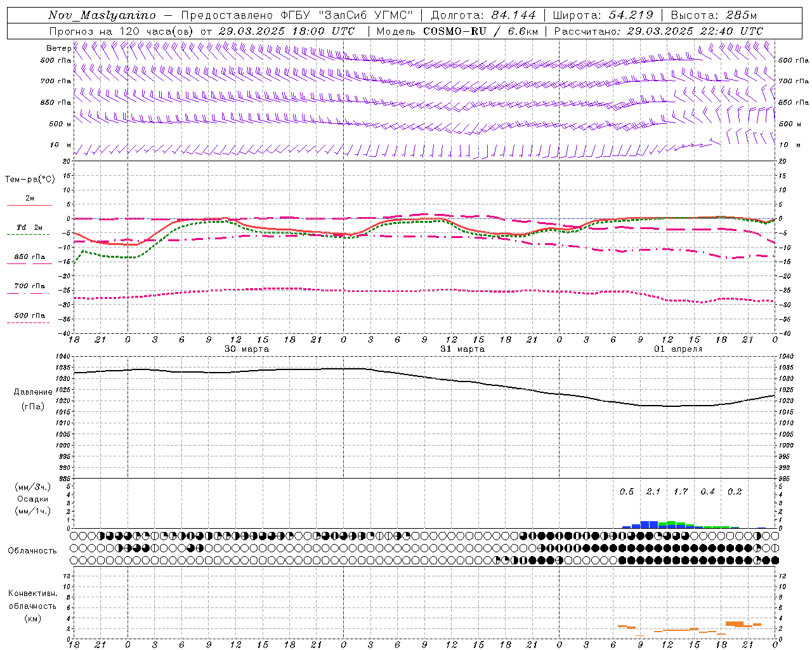This screenshot has width=812, height=650.
Task: Click the longitude value Долгота: 84.144
Action: click(483, 15)
